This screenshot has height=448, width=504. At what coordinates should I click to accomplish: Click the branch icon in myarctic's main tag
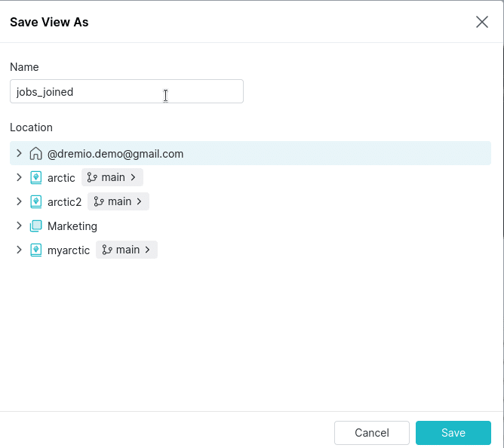click(106, 250)
